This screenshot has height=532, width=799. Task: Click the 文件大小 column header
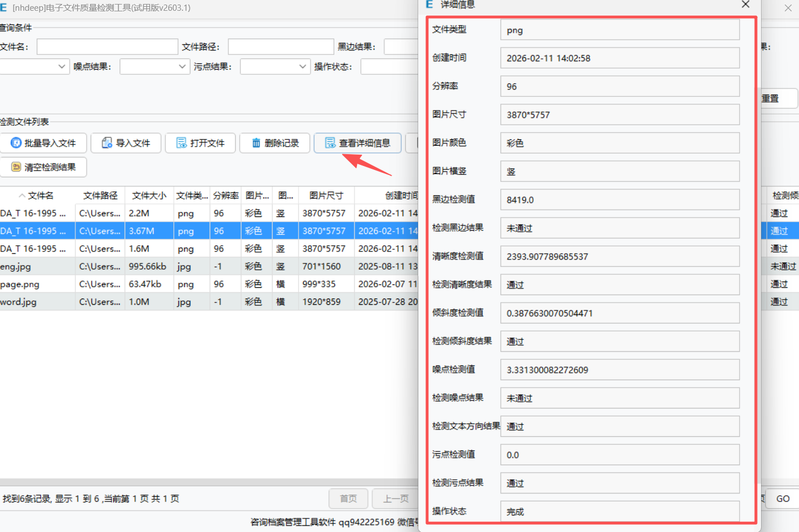[149, 195]
